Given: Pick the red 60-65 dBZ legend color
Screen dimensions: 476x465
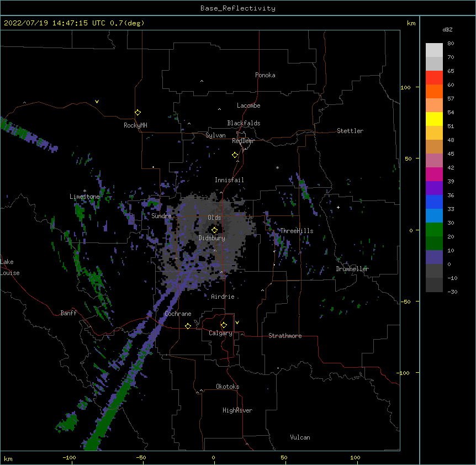Looking at the screenshot, I should 434,77.
